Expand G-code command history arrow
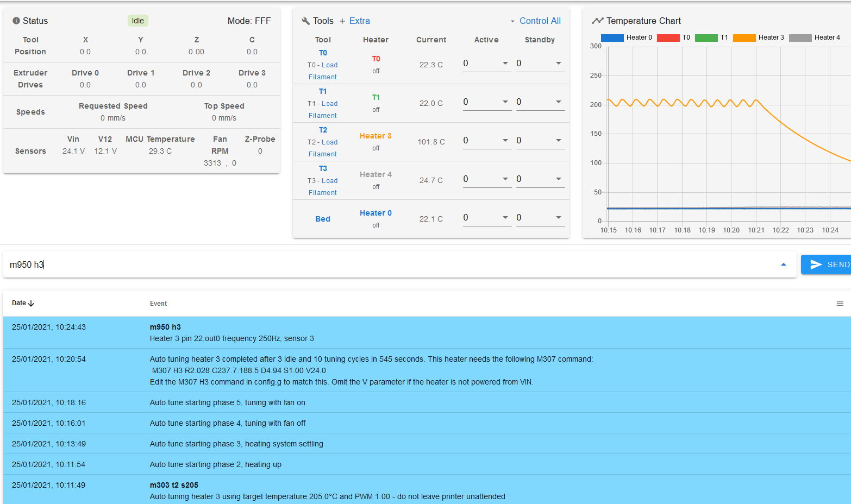 coord(784,264)
